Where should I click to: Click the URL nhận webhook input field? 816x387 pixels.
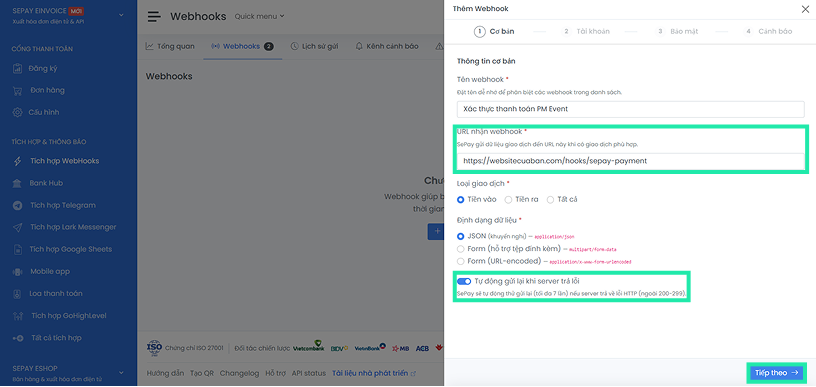point(631,161)
